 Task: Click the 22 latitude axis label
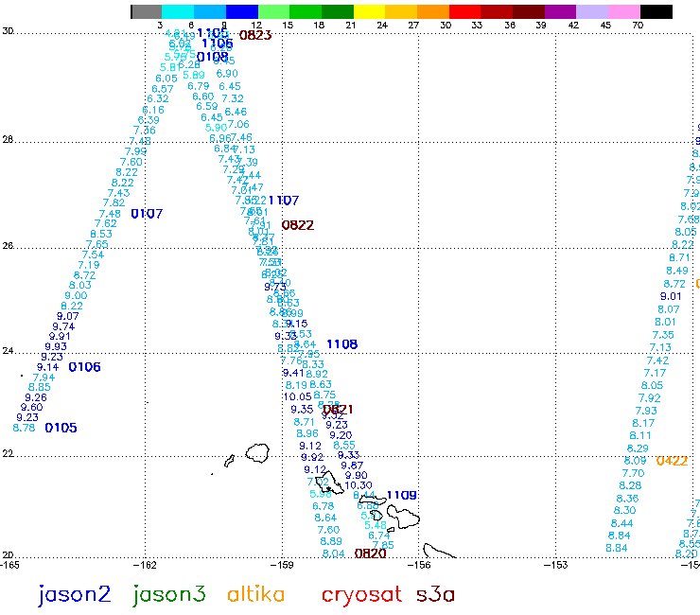coord(8,454)
